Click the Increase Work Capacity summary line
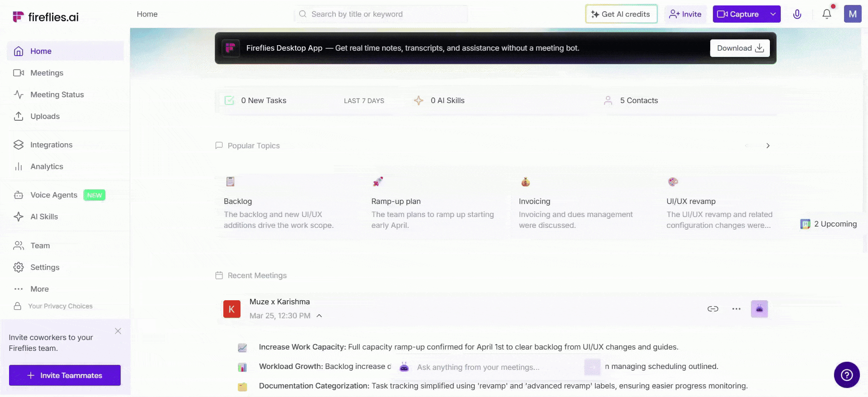The width and height of the screenshot is (868, 397). click(468, 347)
